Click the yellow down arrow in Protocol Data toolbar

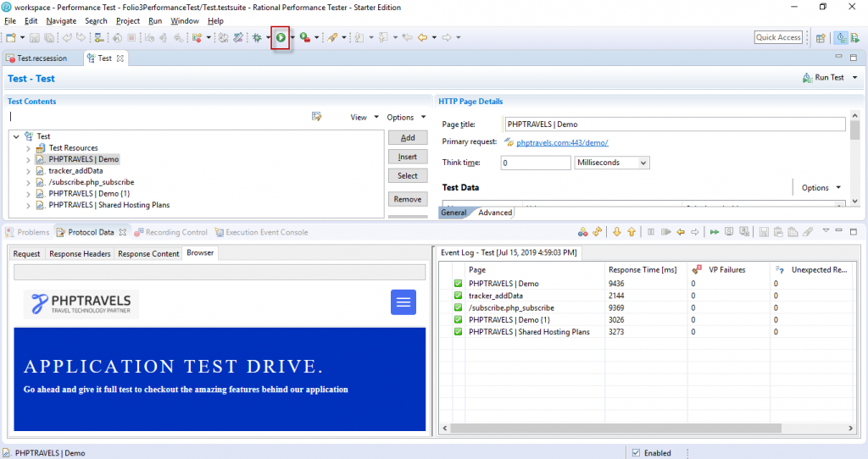(617, 232)
